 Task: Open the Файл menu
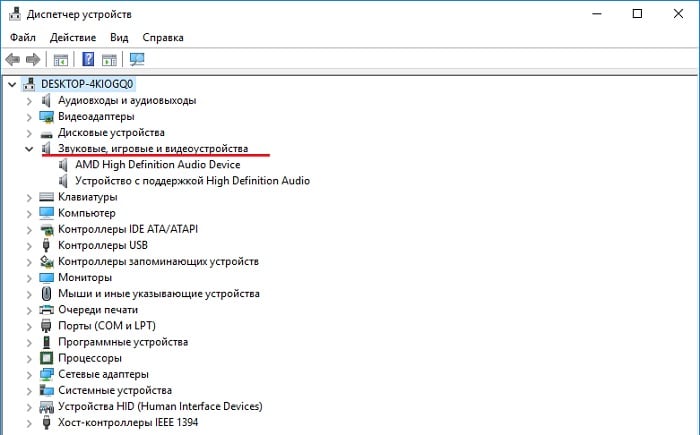click(24, 37)
